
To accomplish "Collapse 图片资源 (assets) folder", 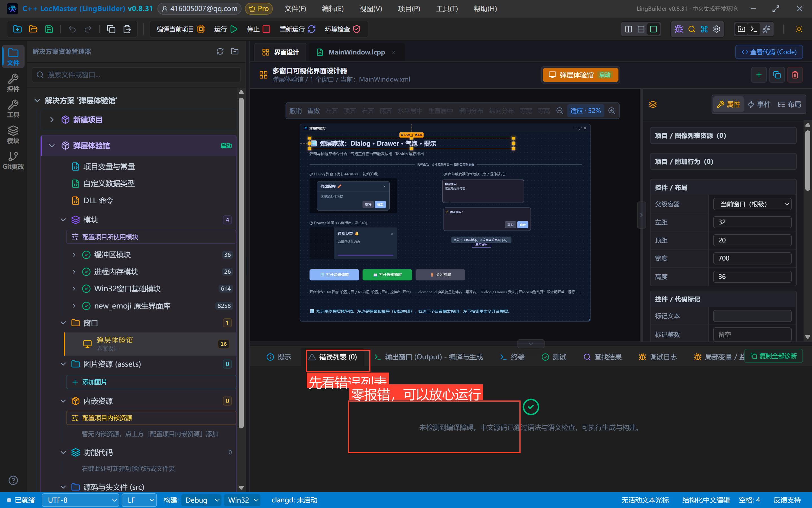I will [x=63, y=364].
